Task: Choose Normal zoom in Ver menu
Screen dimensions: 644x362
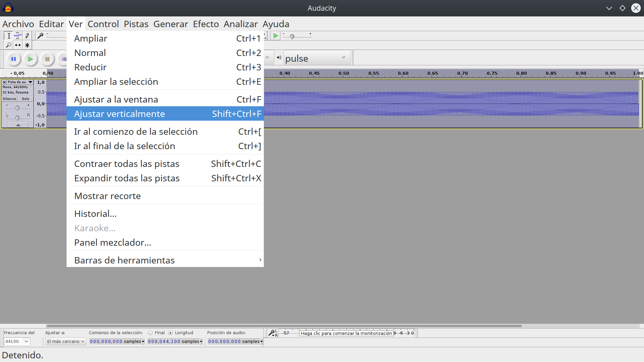Action: 165,53
